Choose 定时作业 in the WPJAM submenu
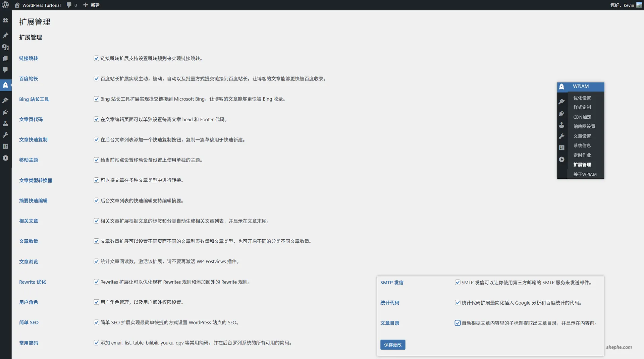Screen dimensions: 644x359 pyautogui.click(x=583, y=155)
